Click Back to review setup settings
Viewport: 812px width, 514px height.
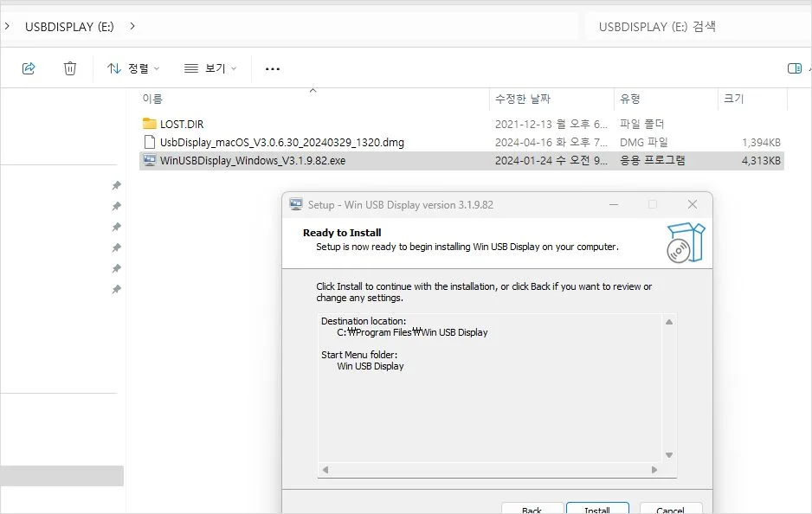coord(532,510)
